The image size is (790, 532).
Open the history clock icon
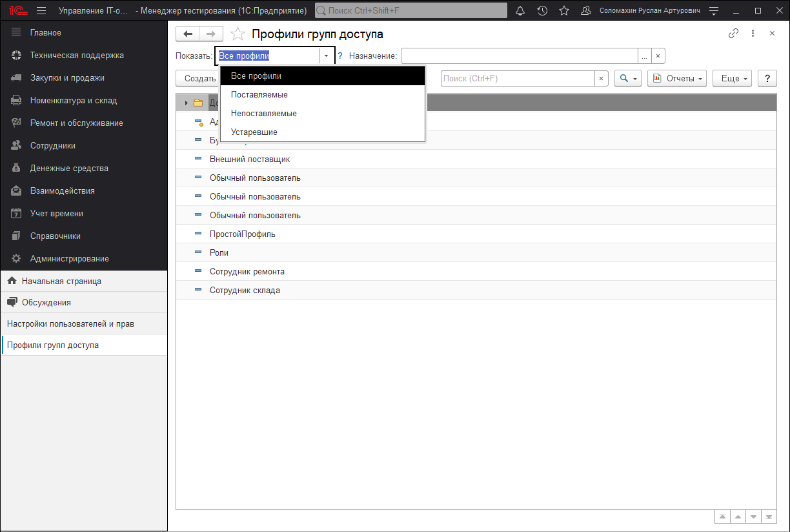tap(542, 11)
